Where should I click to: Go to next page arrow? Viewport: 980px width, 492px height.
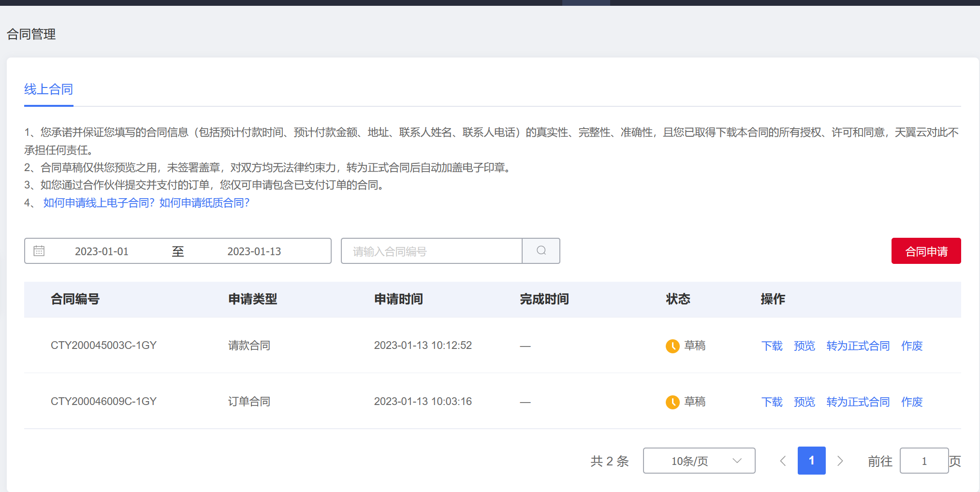click(x=840, y=461)
